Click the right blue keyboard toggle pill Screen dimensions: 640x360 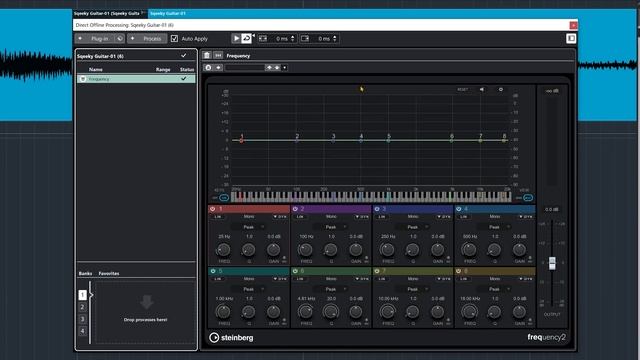(x=528, y=198)
